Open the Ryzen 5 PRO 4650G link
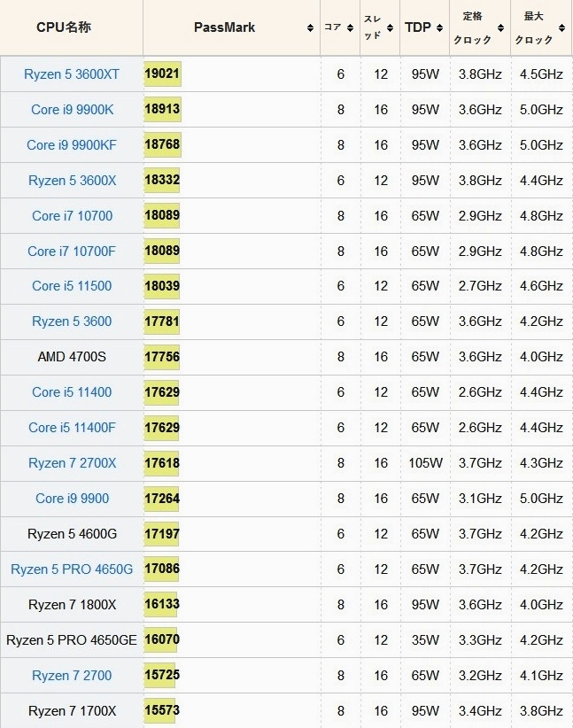The height and width of the screenshot is (728, 573). [x=72, y=569]
